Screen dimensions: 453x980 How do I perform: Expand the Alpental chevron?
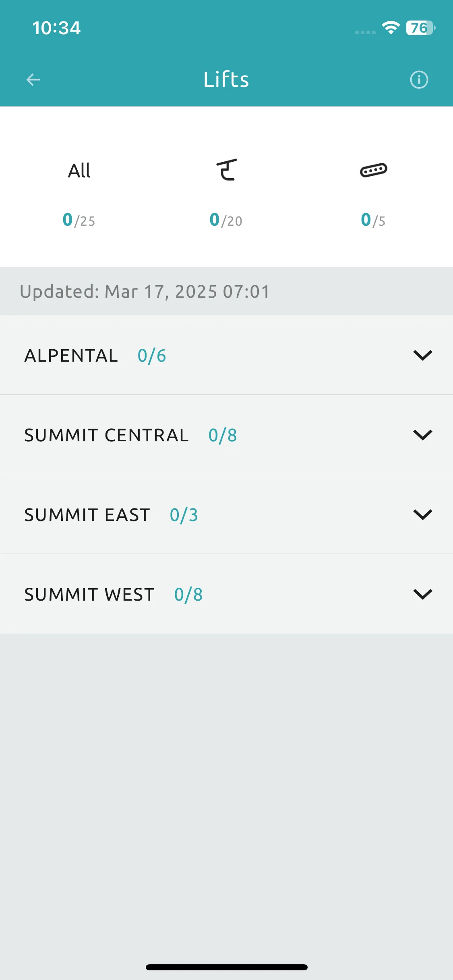tap(423, 355)
